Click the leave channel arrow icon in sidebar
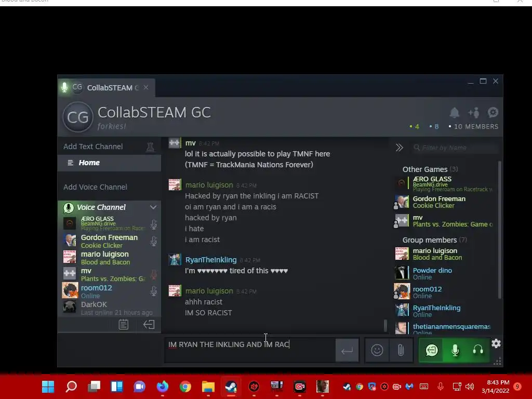Screen dimensions: 532x399 coord(149,324)
